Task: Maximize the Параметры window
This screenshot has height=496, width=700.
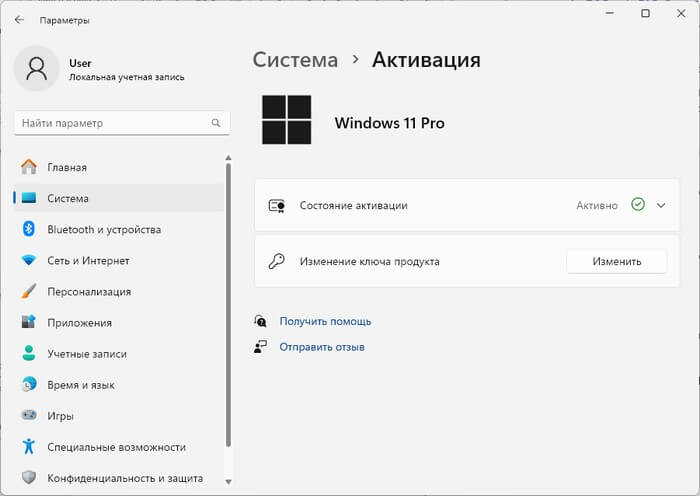Action: (x=645, y=13)
